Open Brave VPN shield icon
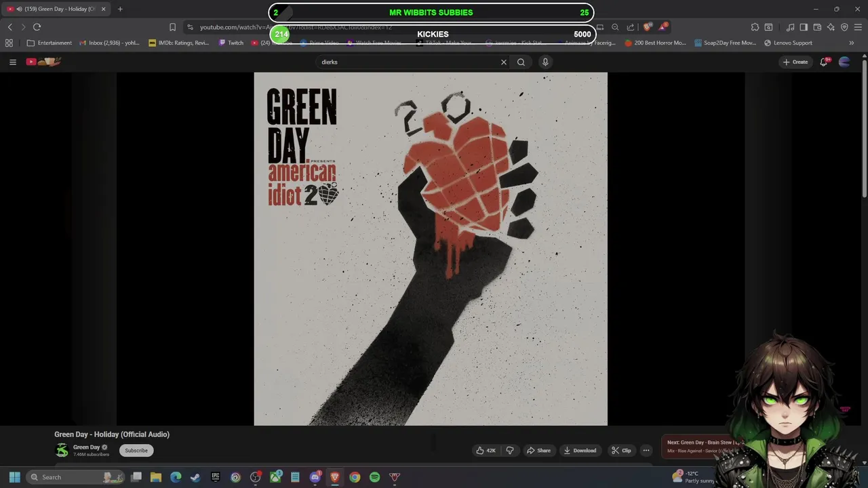 pyautogui.click(x=844, y=27)
